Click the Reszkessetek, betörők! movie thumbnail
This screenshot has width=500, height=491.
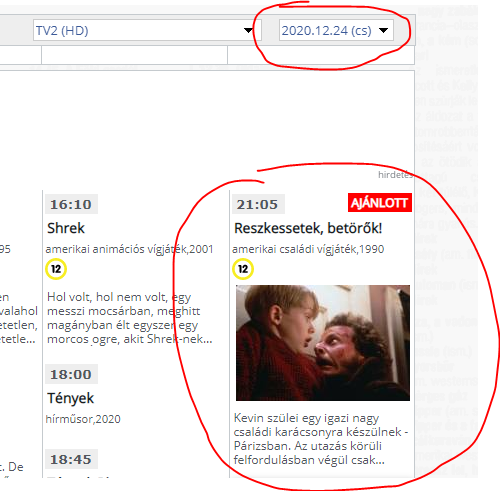tap(323, 343)
